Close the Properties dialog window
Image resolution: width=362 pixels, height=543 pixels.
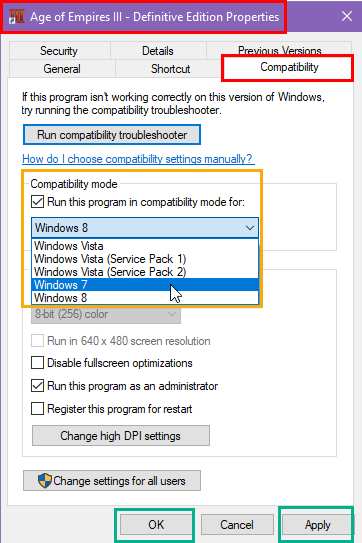(347, 16)
